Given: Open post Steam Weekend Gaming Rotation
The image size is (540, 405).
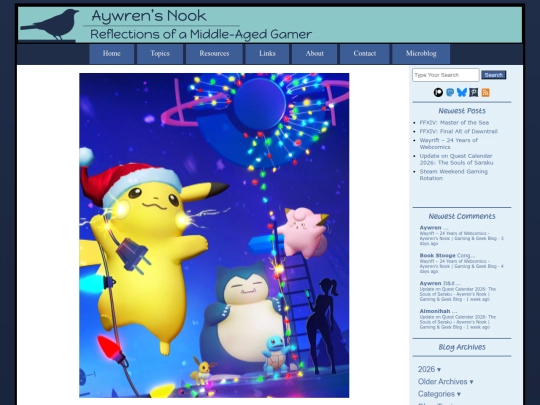Looking at the screenshot, I should (454, 175).
